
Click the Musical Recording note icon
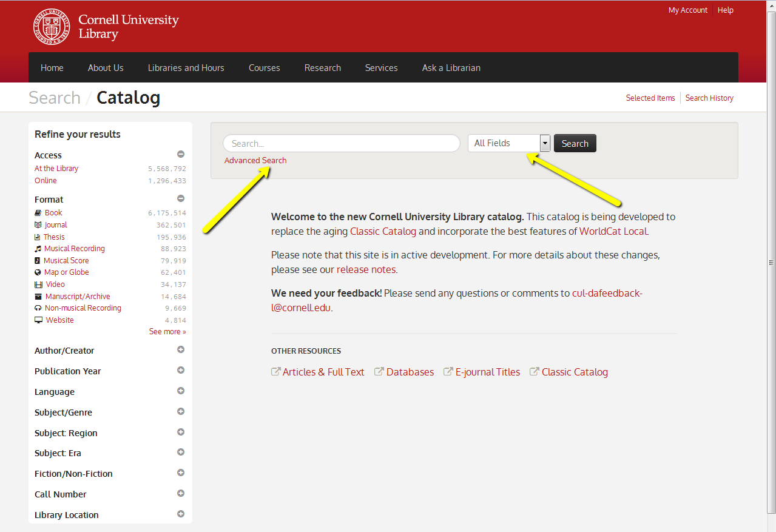[x=38, y=249]
